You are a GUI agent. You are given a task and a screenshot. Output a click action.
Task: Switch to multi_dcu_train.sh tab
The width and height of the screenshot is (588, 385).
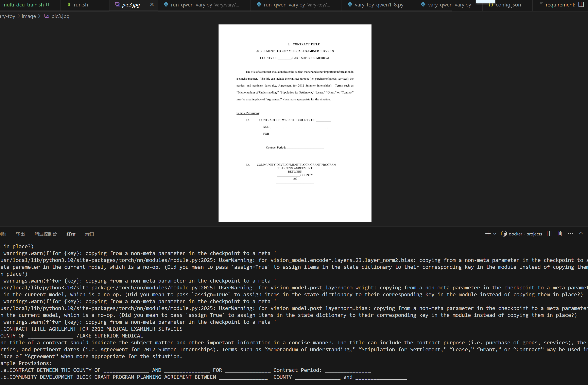tap(23, 5)
